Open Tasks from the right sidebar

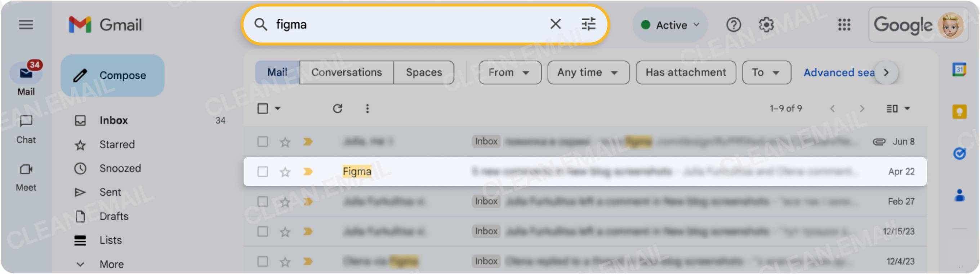[x=959, y=153]
